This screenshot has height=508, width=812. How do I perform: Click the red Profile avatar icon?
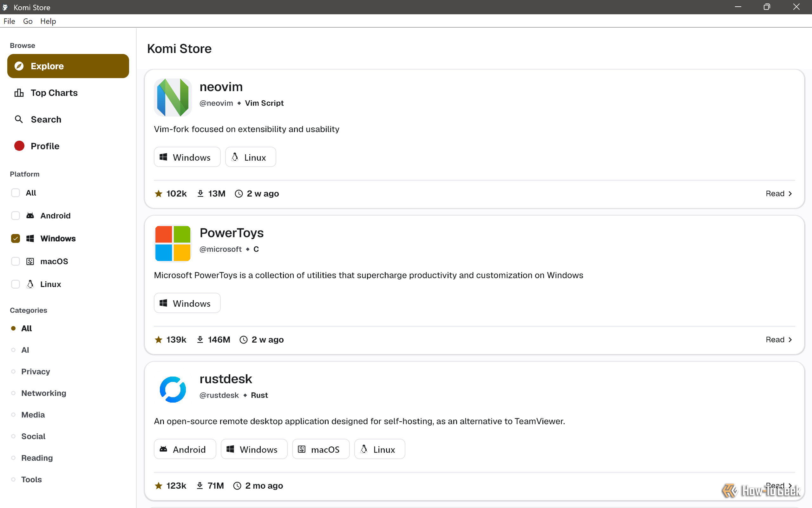pyautogui.click(x=19, y=146)
